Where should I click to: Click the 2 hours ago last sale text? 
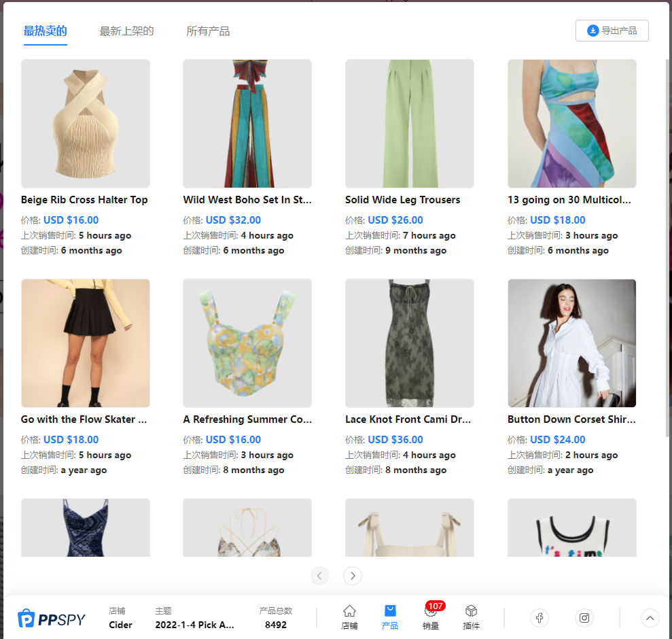[x=591, y=455]
